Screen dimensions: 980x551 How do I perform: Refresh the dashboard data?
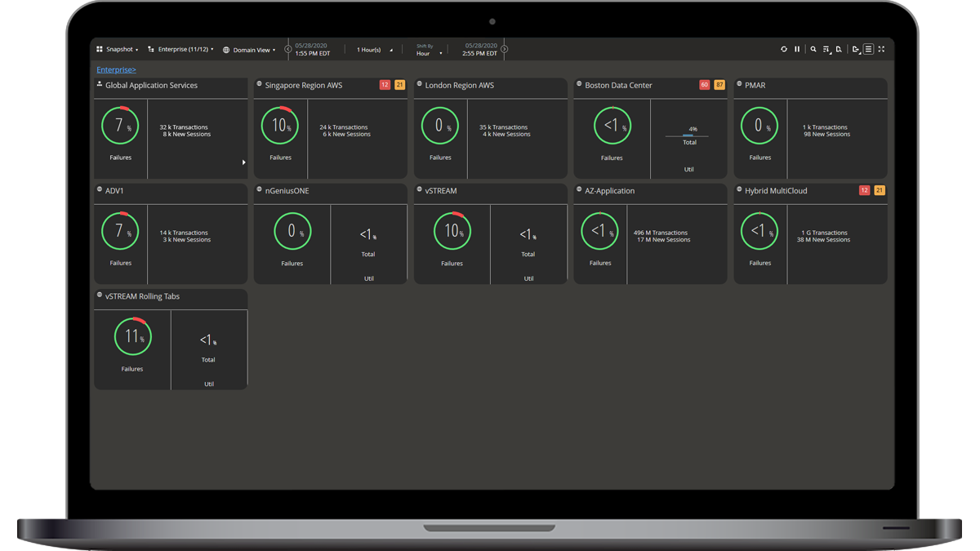point(784,50)
